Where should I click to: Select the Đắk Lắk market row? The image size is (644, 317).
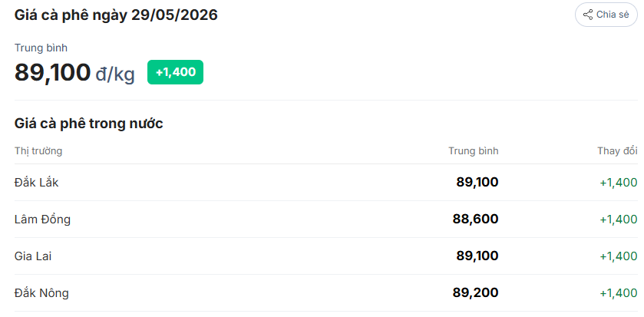(326, 183)
